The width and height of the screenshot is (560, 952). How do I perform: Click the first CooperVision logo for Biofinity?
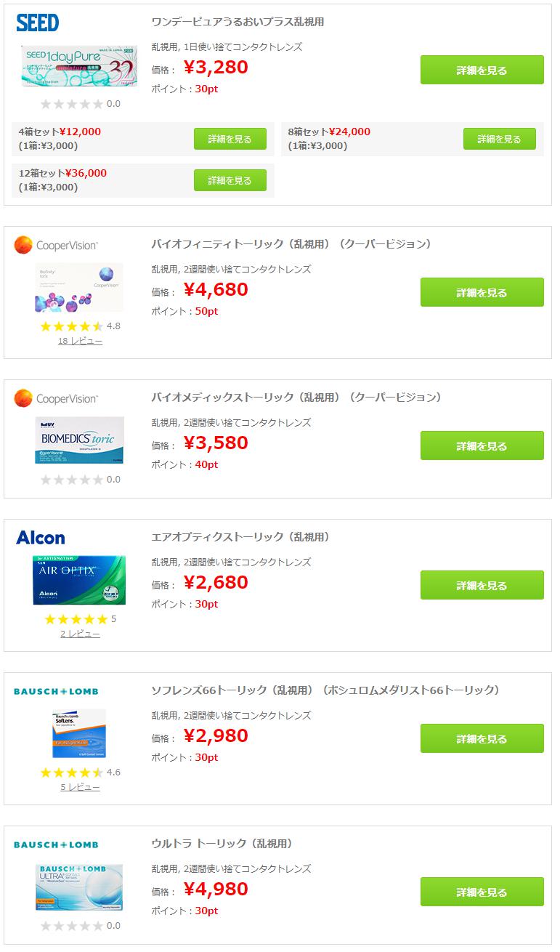click(x=56, y=246)
